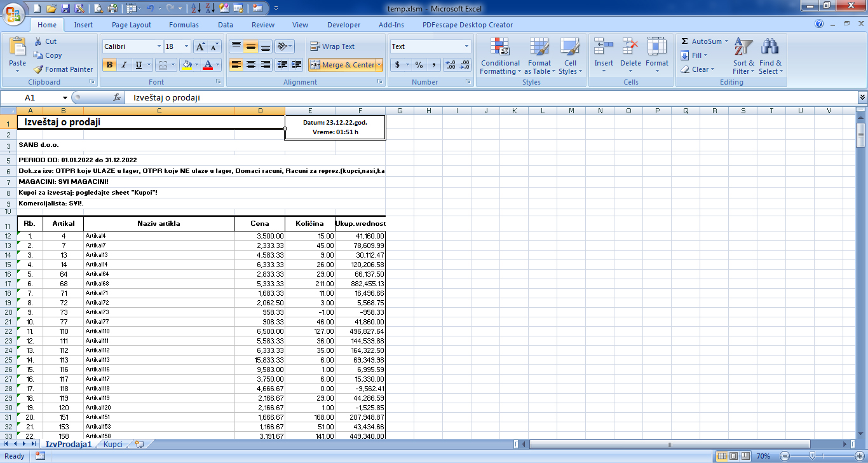Click the zoom slider handle
The height and width of the screenshot is (463, 868).
tap(811, 456)
